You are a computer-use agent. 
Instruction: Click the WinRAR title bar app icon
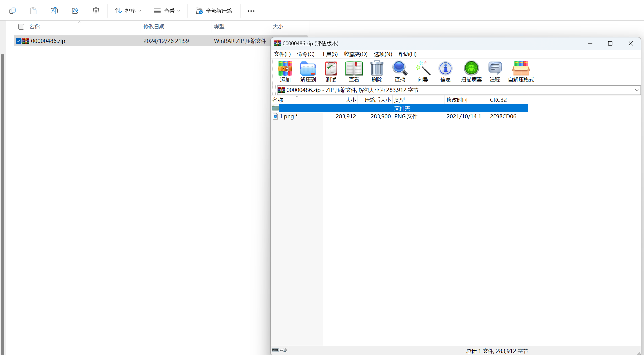pyautogui.click(x=277, y=43)
